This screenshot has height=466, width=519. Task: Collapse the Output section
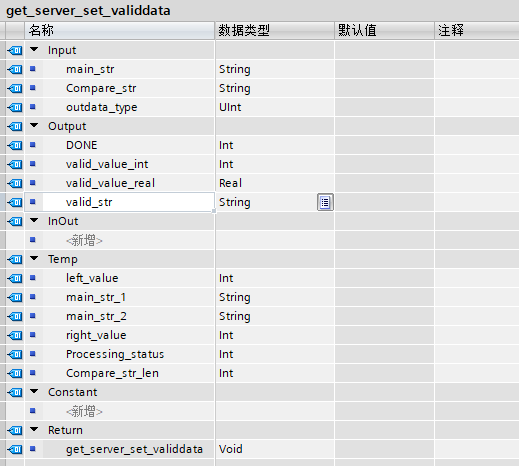(34, 126)
